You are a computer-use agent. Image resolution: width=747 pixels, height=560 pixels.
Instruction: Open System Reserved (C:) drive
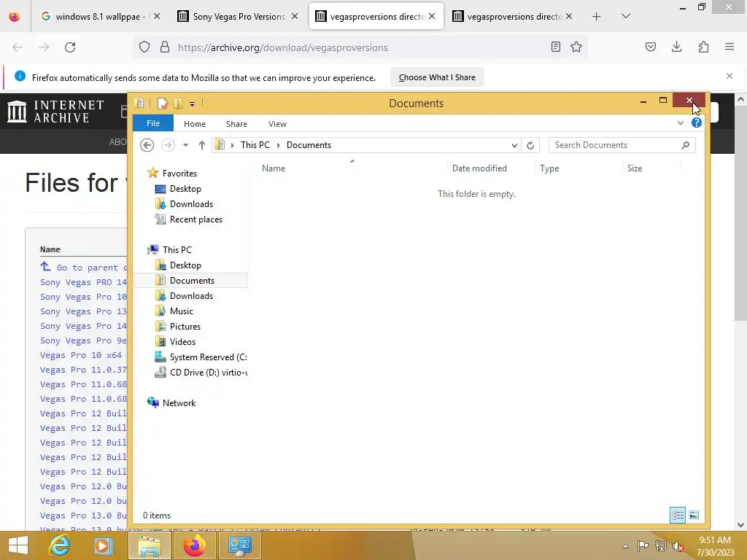(208, 357)
